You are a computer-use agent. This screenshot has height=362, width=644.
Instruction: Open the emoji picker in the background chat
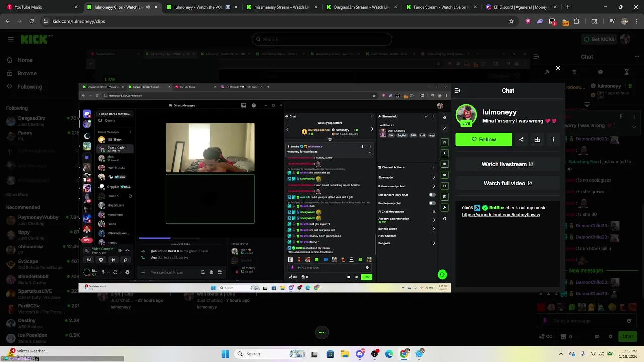[629, 321]
